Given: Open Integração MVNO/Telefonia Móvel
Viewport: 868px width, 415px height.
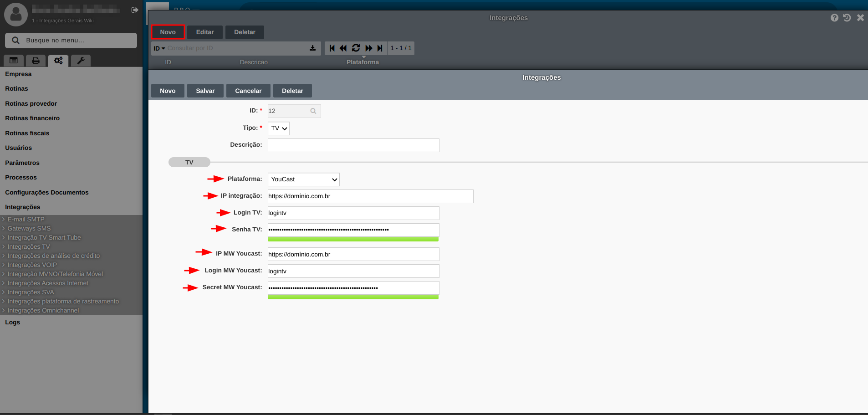Looking at the screenshot, I should pos(55,274).
